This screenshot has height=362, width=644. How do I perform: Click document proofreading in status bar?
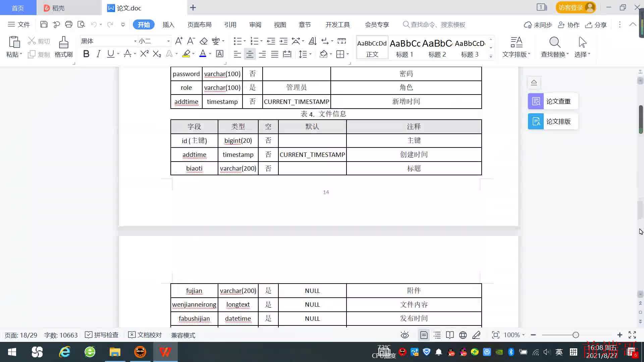tap(145, 335)
